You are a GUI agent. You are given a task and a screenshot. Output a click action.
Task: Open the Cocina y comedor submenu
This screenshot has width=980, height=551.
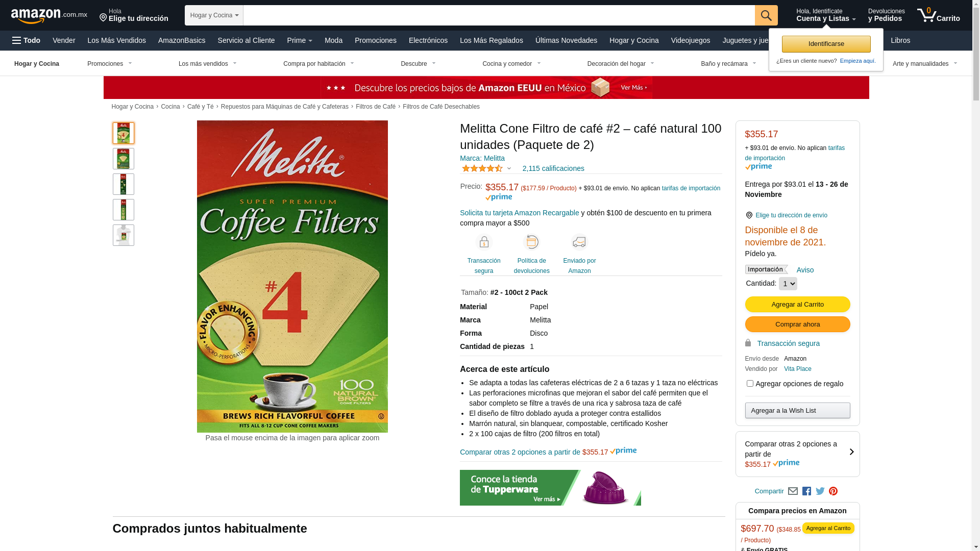click(511, 64)
